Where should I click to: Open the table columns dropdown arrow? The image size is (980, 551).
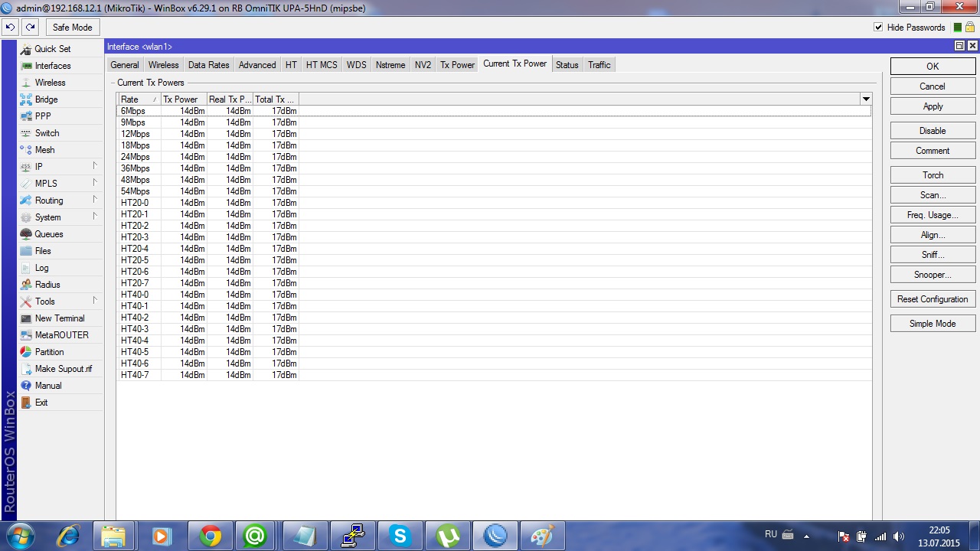click(866, 99)
